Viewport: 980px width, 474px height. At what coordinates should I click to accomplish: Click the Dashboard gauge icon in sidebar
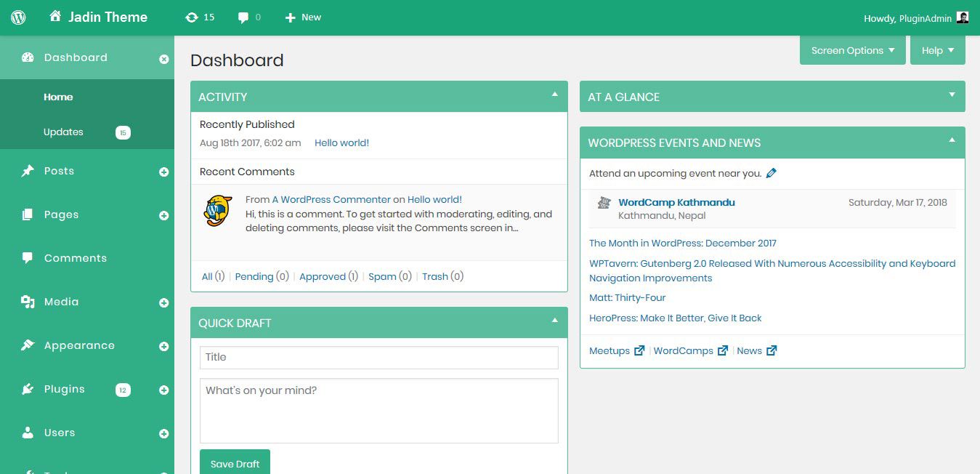[x=28, y=57]
